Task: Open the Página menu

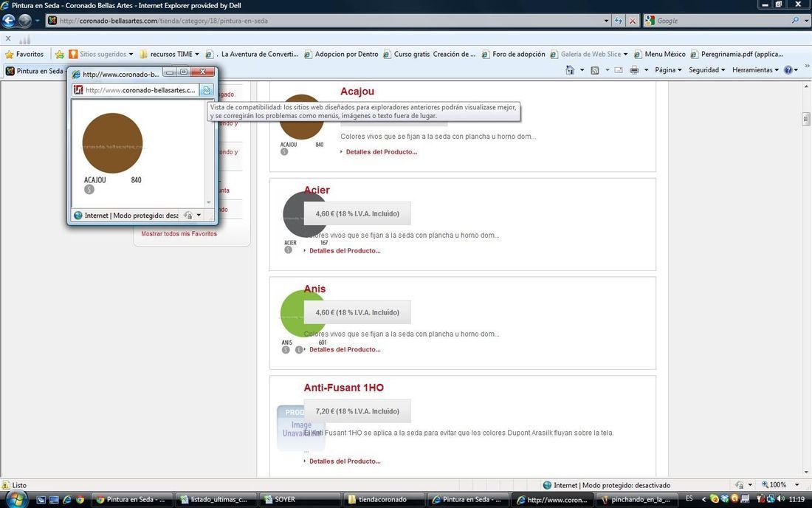Action: click(x=667, y=70)
